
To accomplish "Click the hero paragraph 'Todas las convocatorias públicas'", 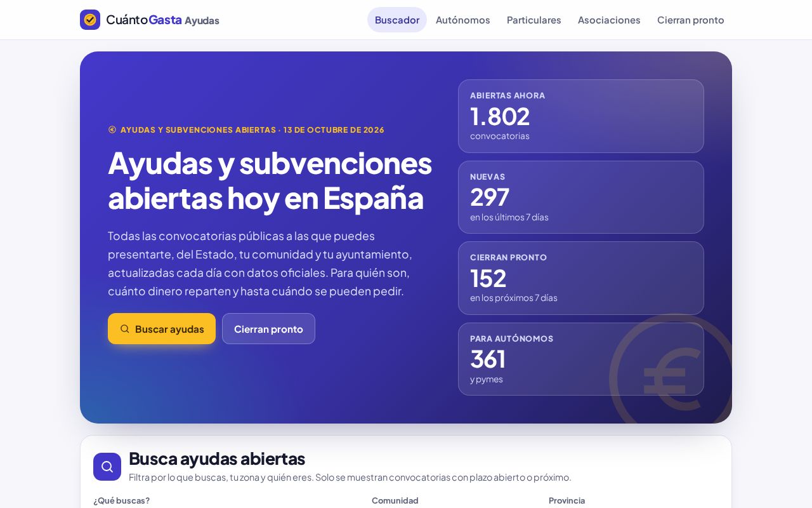I will pos(260,264).
